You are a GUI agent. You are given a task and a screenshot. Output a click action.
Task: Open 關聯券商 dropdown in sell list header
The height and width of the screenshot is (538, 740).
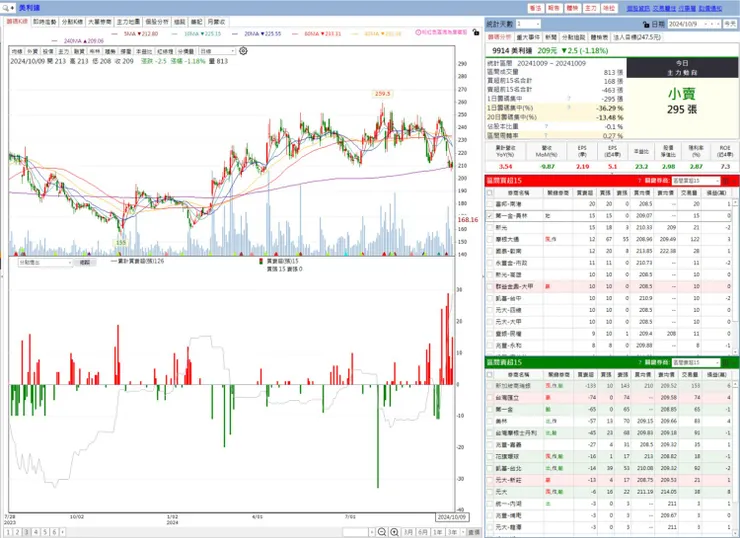click(696, 362)
